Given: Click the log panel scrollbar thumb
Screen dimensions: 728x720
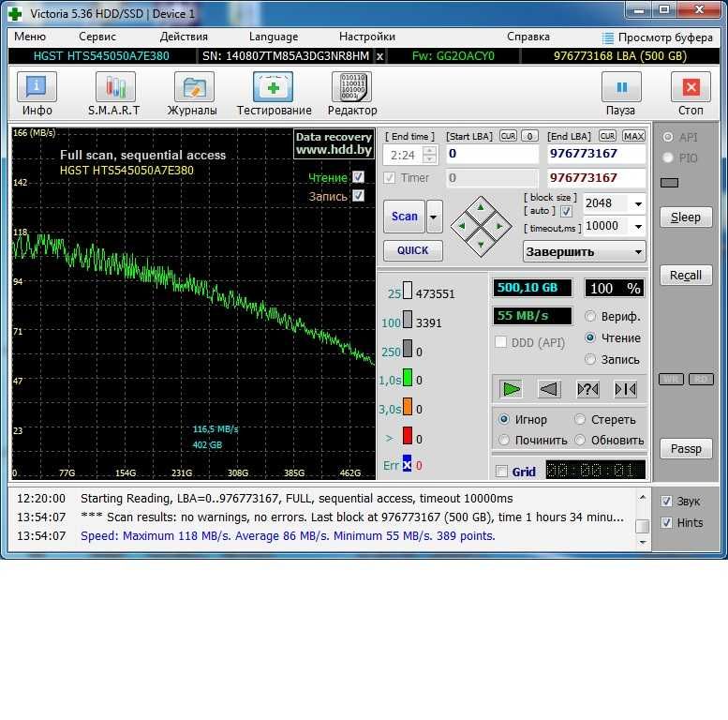Looking at the screenshot, I should tap(642, 526).
